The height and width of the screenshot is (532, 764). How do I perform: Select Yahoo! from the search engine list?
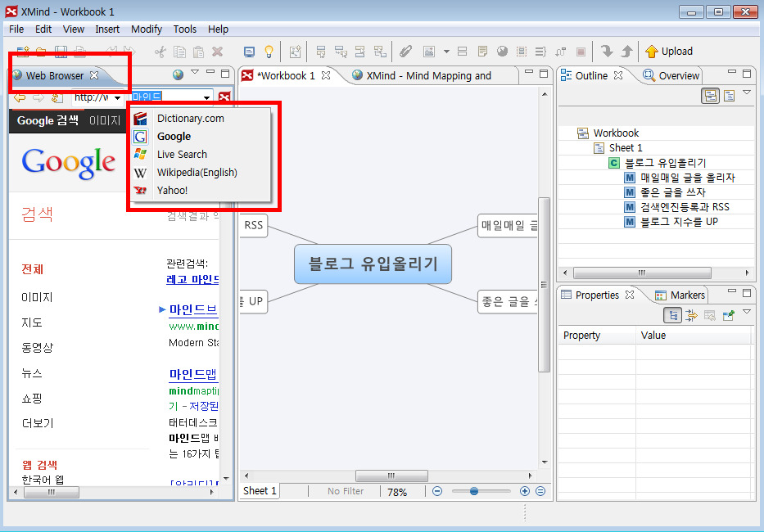click(172, 191)
